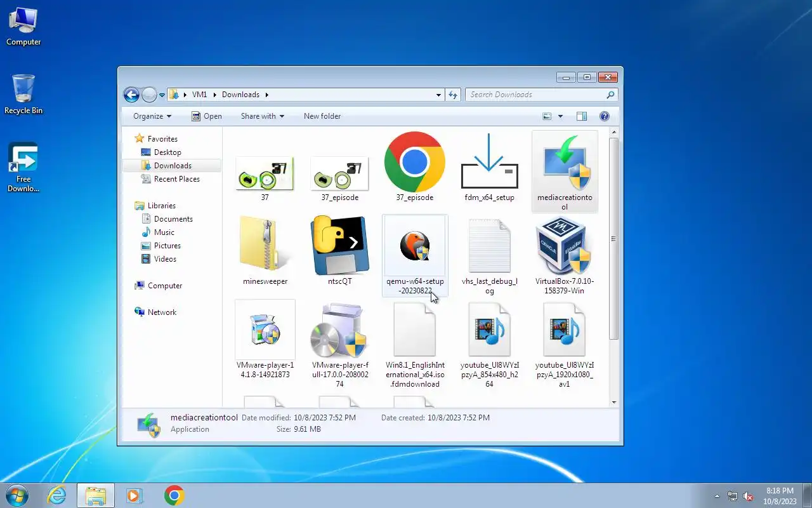The height and width of the screenshot is (508, 812).
Task: Click the vertical scrollbar thumb
Action: coord(613,238)
